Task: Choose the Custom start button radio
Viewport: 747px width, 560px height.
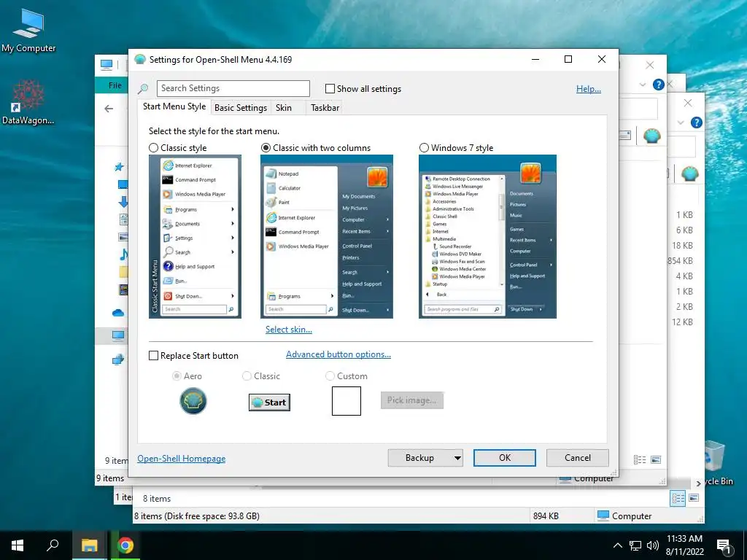Action: (x=330, y=376)
